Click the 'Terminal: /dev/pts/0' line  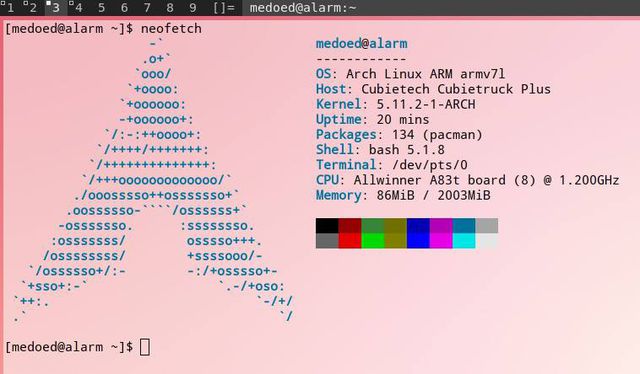tap(392, 165)
